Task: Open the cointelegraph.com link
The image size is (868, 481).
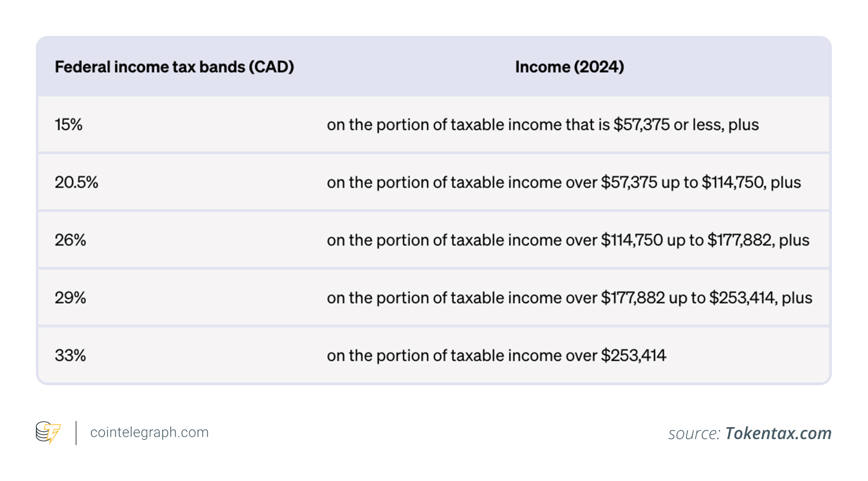Action: coord(149,432)
